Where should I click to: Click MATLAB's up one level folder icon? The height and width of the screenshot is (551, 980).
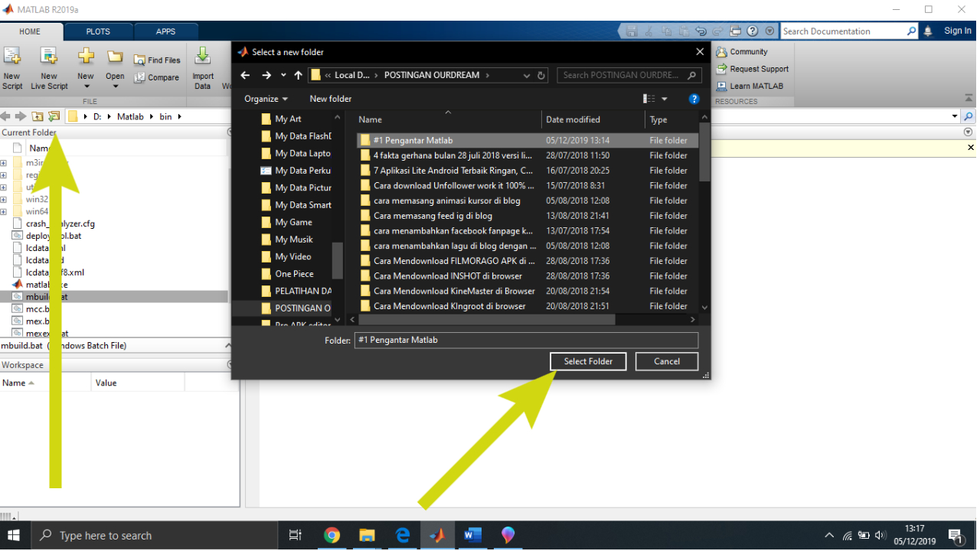38,116
